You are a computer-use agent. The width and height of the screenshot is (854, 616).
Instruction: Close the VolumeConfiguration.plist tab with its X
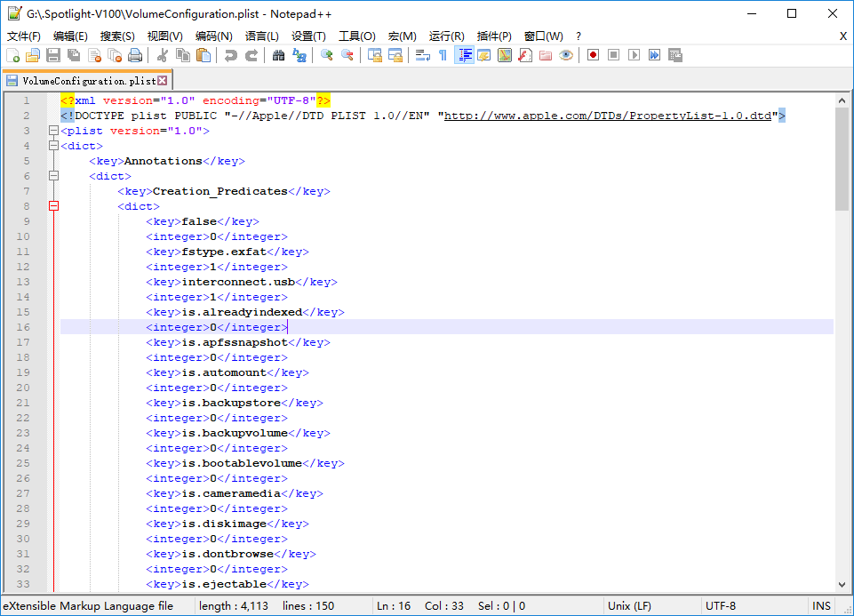point(163,81)
